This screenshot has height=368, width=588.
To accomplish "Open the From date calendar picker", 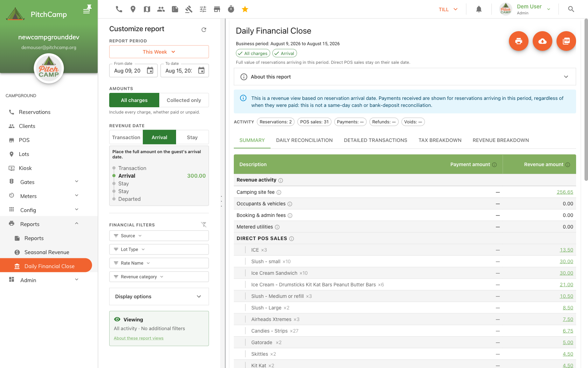I will pyautogui.click(x=150, y=70).
